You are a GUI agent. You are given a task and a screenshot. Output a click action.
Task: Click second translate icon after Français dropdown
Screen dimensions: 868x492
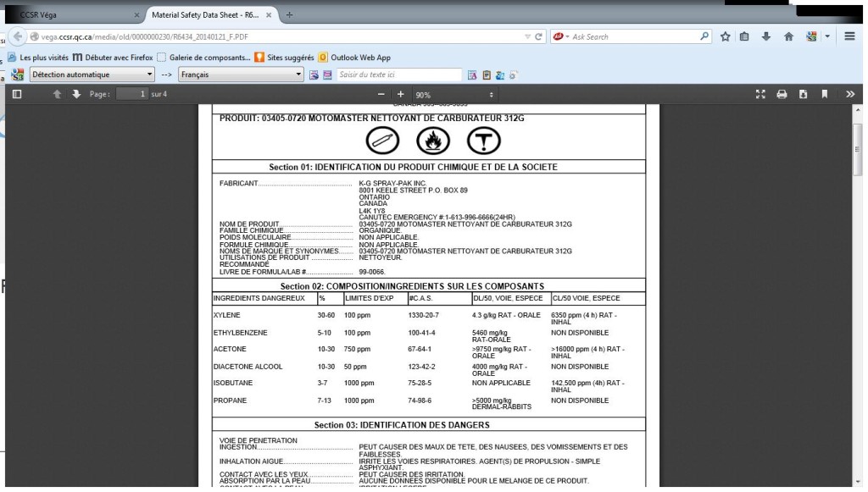coord(327,75)
